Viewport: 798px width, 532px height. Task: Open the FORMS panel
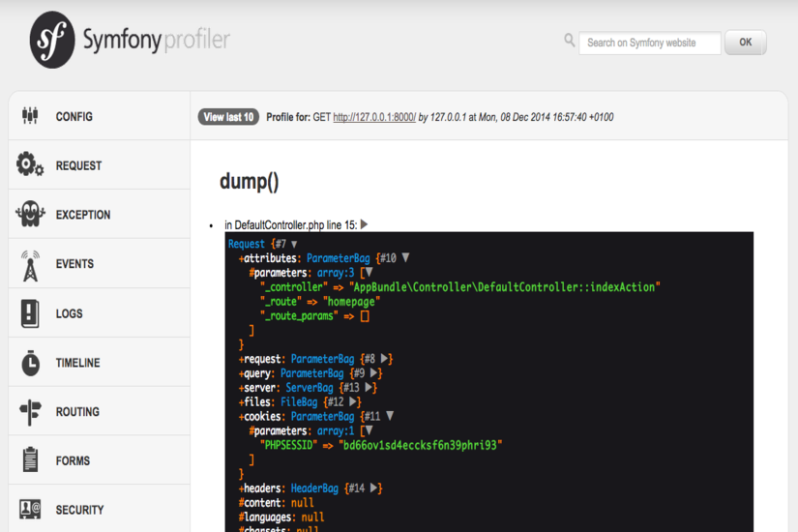[x=100, y=460]
